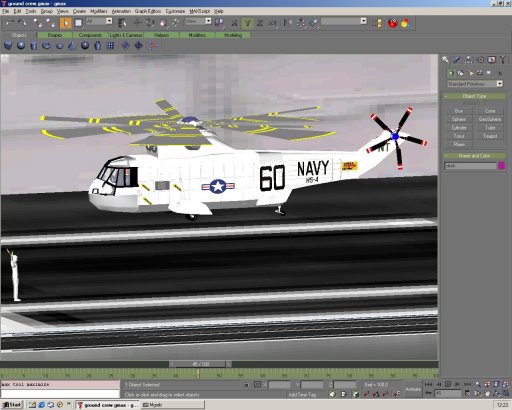The image size is (512, 410).
Task: Switch to the Lights & Cameras tab
Action: pyautogui.click(x=126, y=35)
